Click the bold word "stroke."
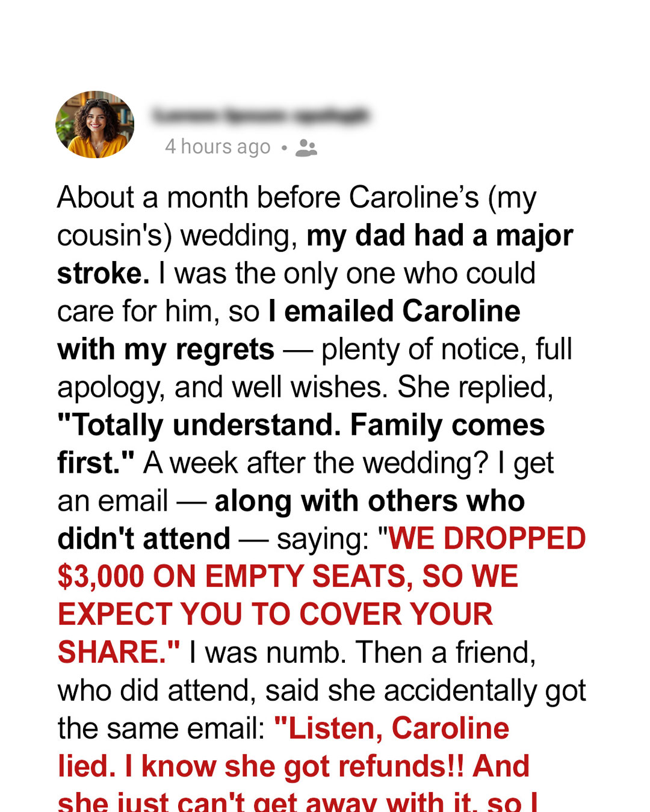The height and width of the screenshot is (812, 650). tap(103, 273)
